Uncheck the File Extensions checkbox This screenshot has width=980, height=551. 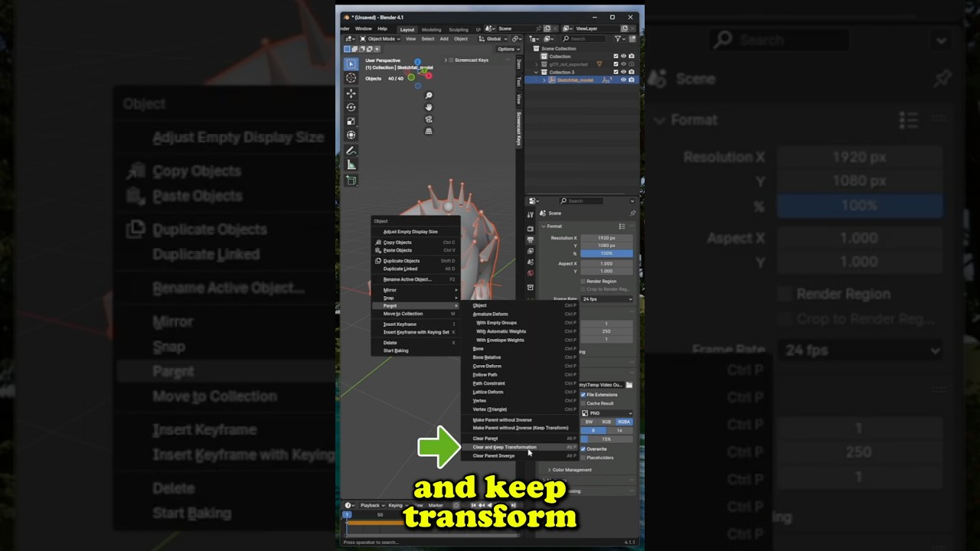coord(583,395)
